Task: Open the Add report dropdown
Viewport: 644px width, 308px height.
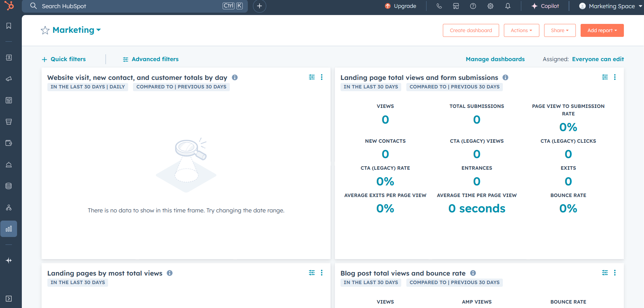Action: coord(602,30)
